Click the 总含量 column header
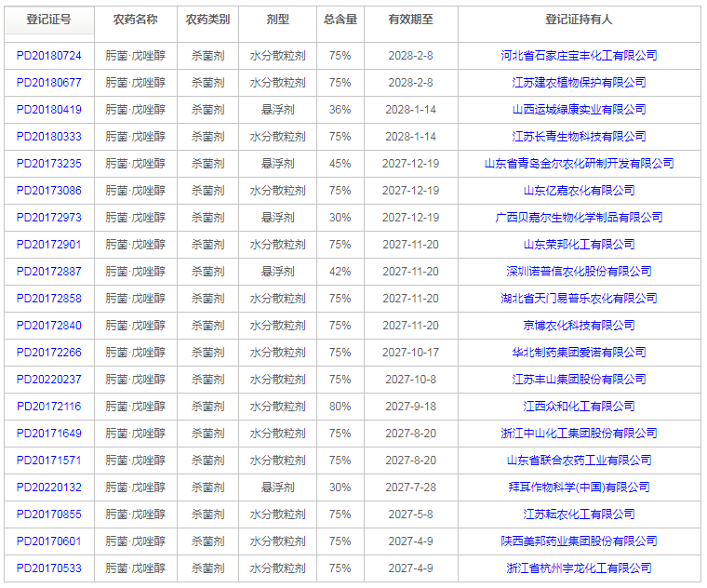707x588 pixels. (340, 20)
